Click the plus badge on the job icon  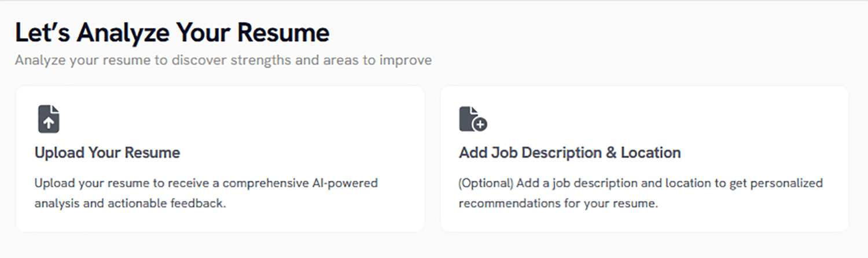tap(480, 123)
